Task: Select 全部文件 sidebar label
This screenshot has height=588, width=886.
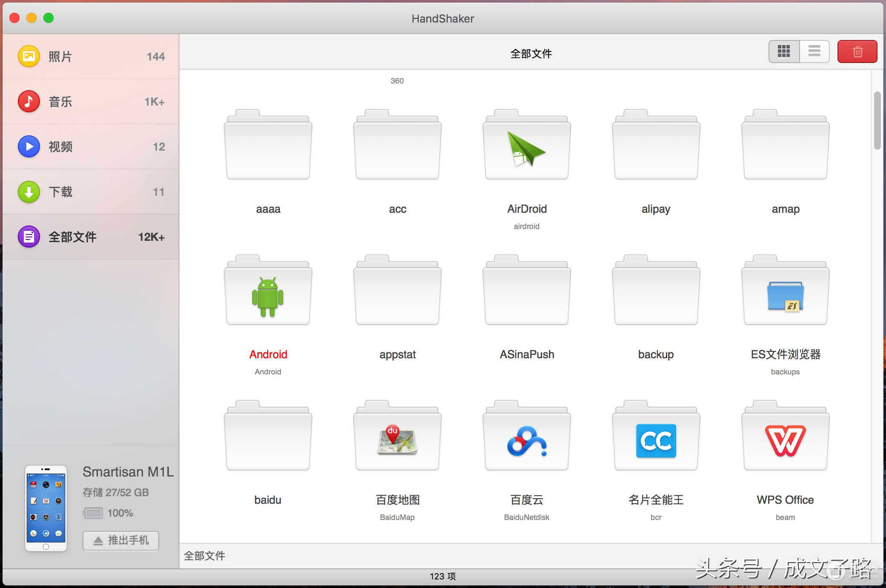Action: (72, 237)
